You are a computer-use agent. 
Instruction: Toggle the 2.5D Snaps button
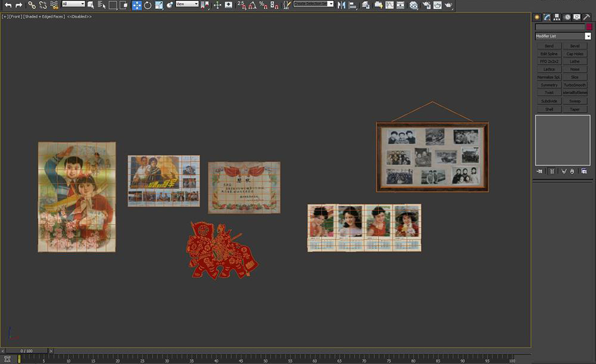pyautogui.click(x=241, y=5)
